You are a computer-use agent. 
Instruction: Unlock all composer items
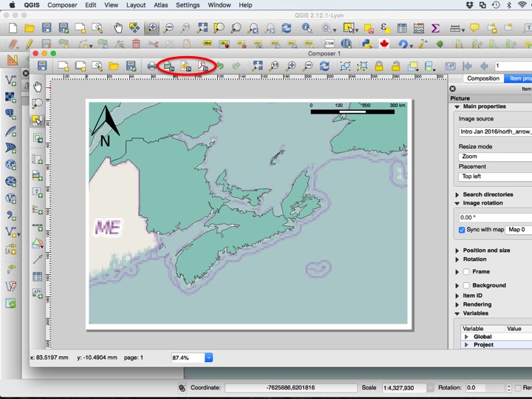pos(395,66)
